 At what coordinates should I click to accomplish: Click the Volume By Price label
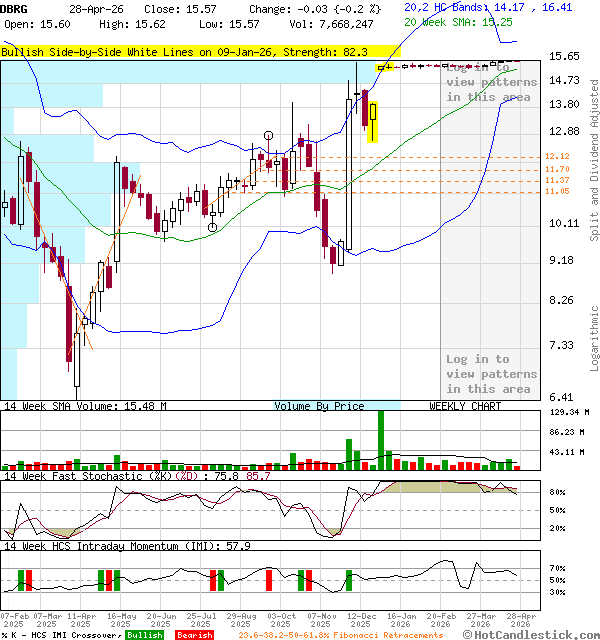click(x=320, y=406)
